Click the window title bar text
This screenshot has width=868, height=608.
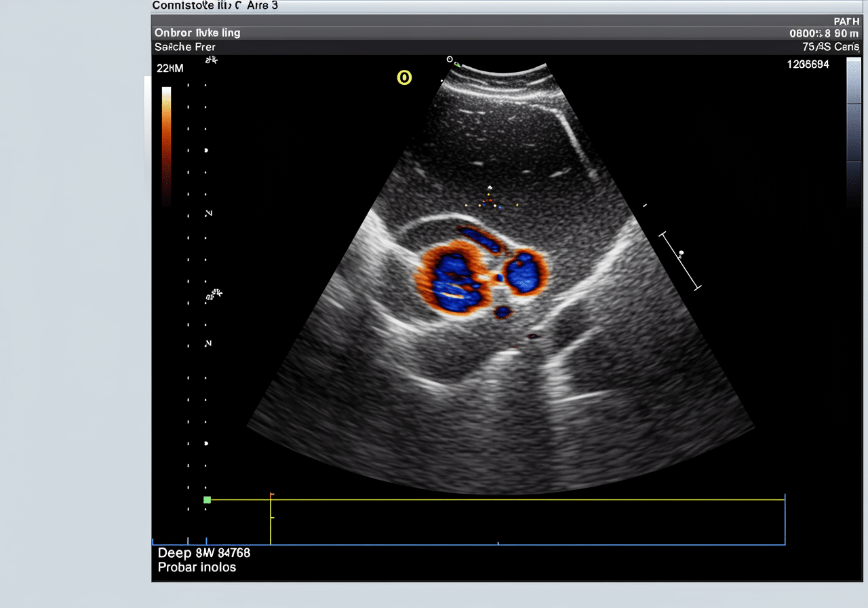tap(215, 5)
